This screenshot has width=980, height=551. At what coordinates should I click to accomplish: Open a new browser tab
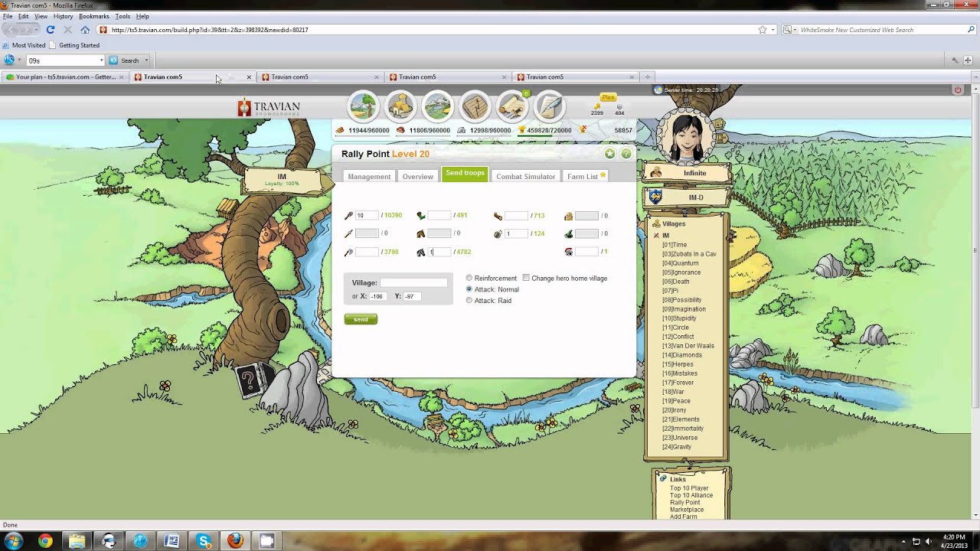[648, 77]
